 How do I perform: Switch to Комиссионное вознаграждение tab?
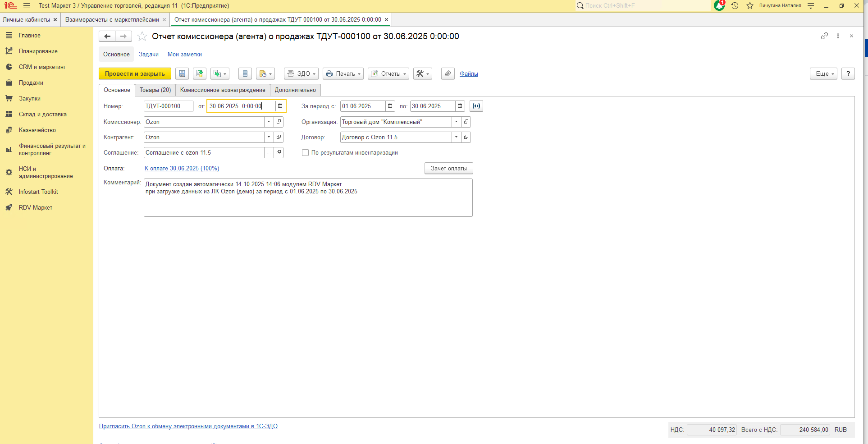tap(223, 90)
